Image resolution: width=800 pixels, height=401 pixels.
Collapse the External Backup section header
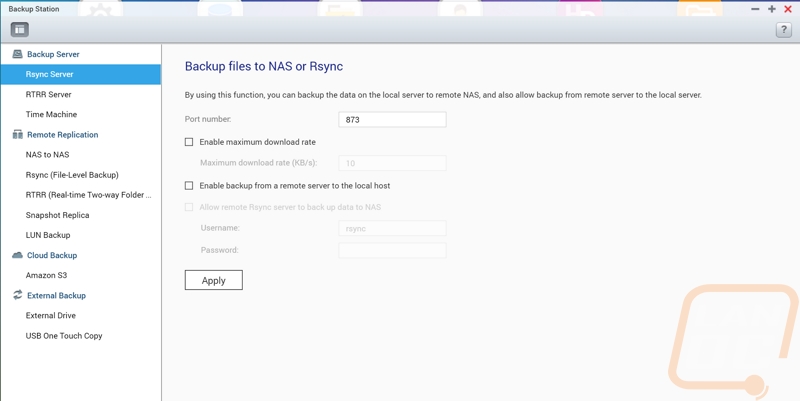pos(57,295)
